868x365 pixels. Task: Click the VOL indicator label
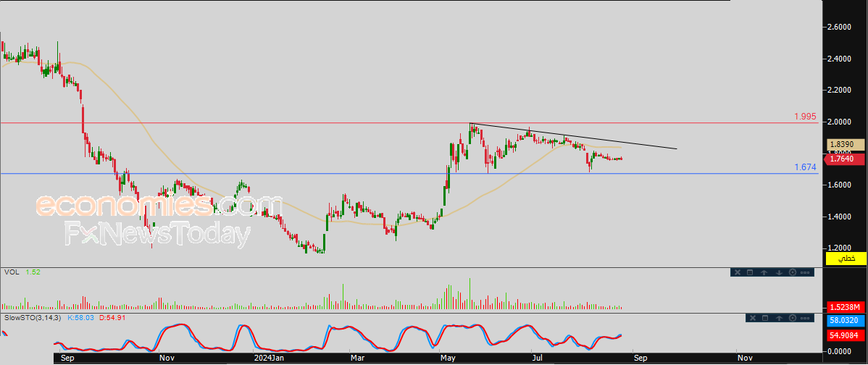coord(11,272)
